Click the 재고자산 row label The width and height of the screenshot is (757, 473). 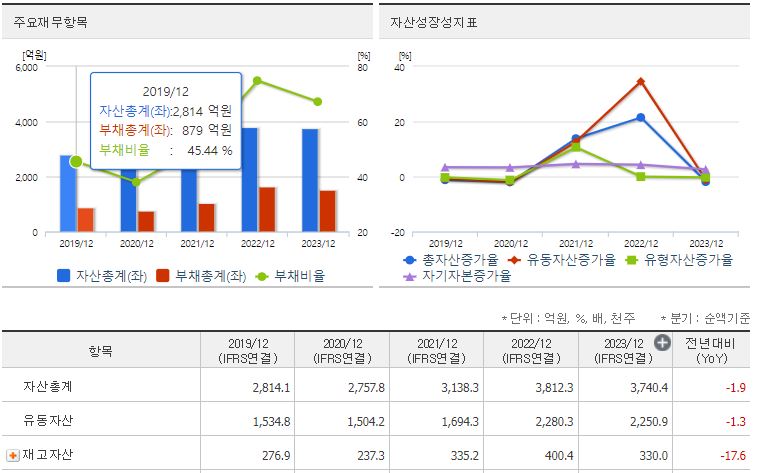click(x=48, y=455)
